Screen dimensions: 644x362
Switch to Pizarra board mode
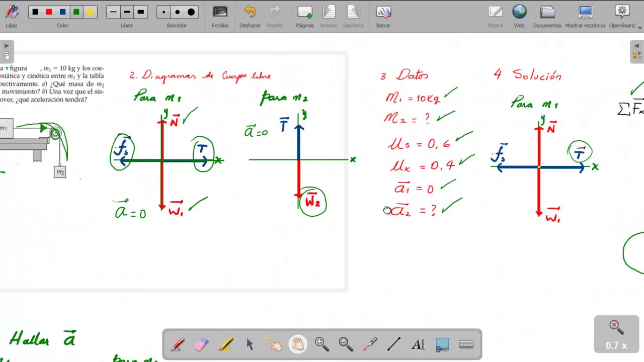pos(495,16)
